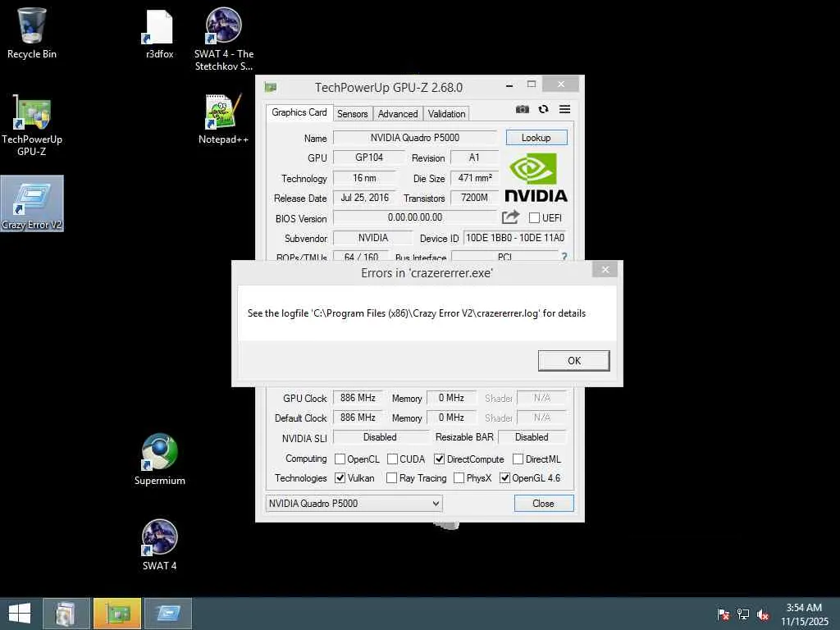
Task: Select the r3dfox desktop shortcut
Action: click(x=159, y=33)
